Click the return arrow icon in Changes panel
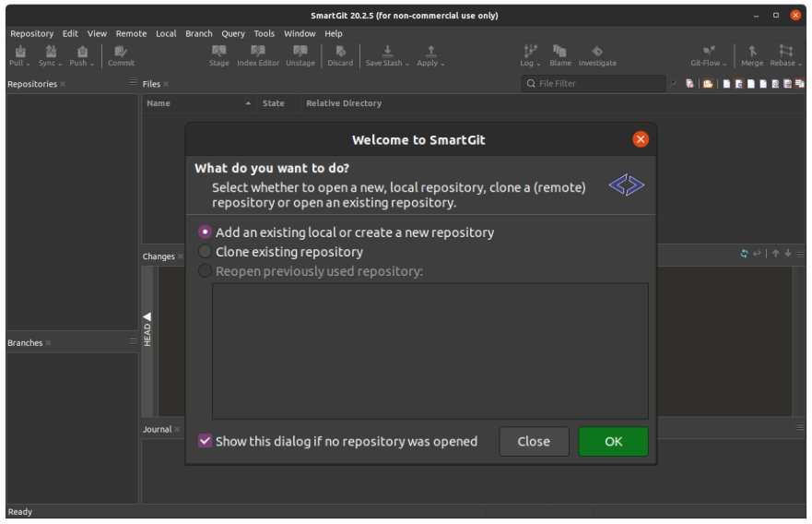Image resolution: width=812 pixels, height=524 pixels. [x=757, y=254]
